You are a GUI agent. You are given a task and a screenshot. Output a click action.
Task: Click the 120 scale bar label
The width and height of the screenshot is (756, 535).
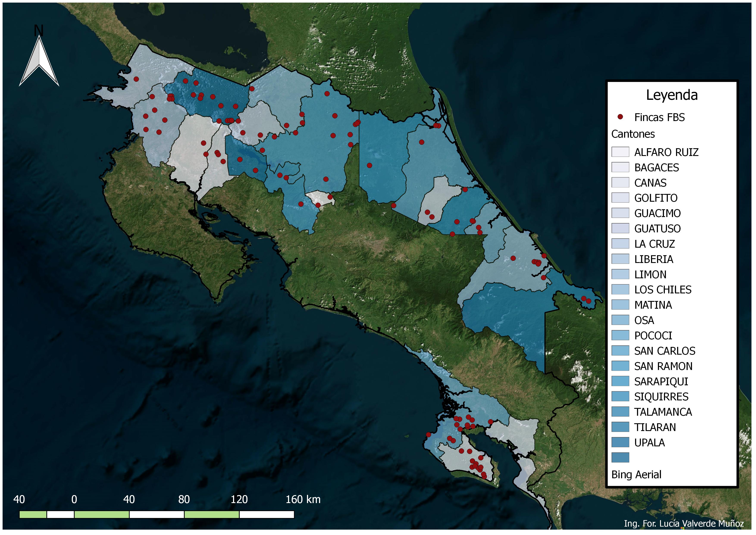tap(239, 499)
